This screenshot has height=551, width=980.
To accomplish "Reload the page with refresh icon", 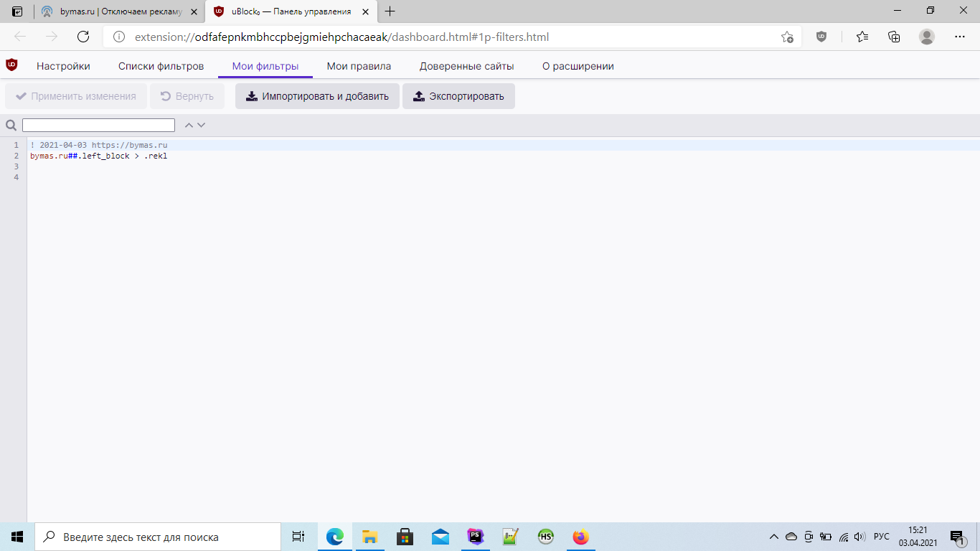I will [x=83, y=37].
